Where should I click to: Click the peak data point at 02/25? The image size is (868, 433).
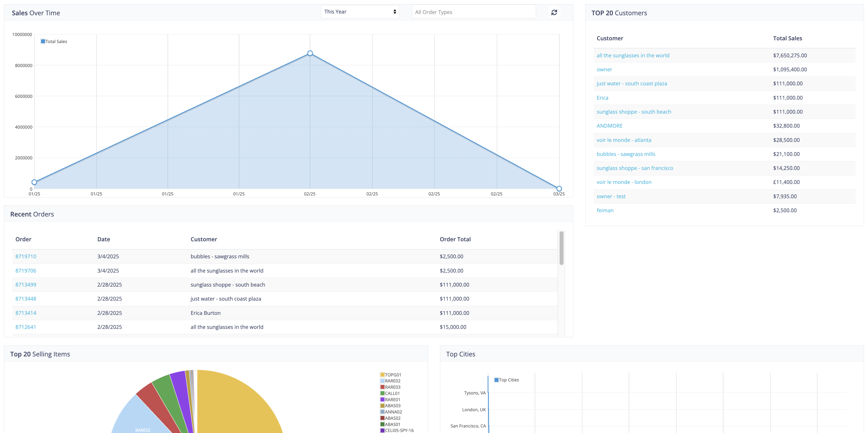pos(310,53)
